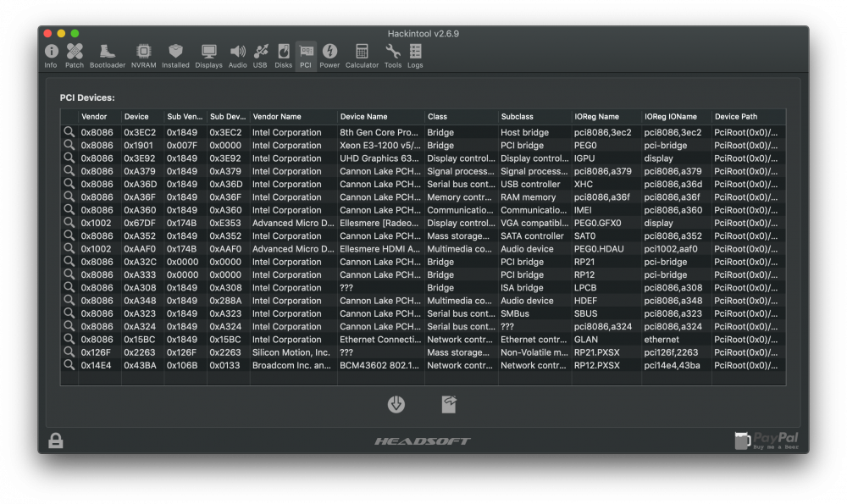This screenshot has width=847, height=504.
Task: Click magnifier icon for GLAN ethernet row
Action: (x=69, y=339)
